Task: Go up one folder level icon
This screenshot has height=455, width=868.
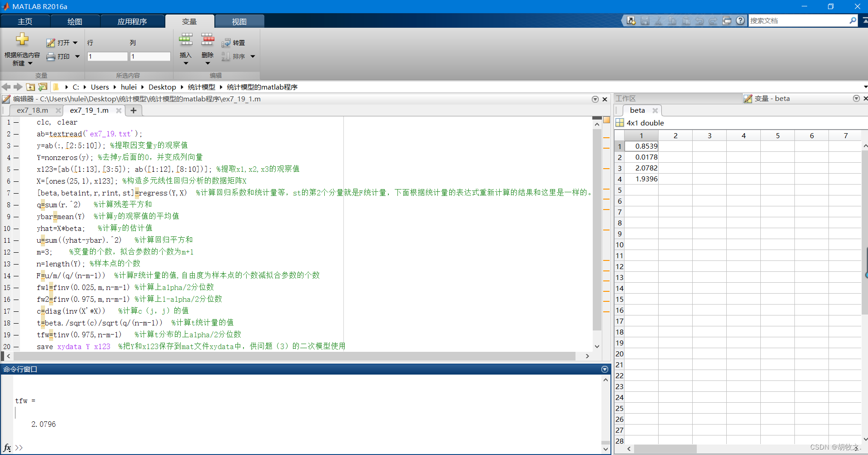Action: 30,87
